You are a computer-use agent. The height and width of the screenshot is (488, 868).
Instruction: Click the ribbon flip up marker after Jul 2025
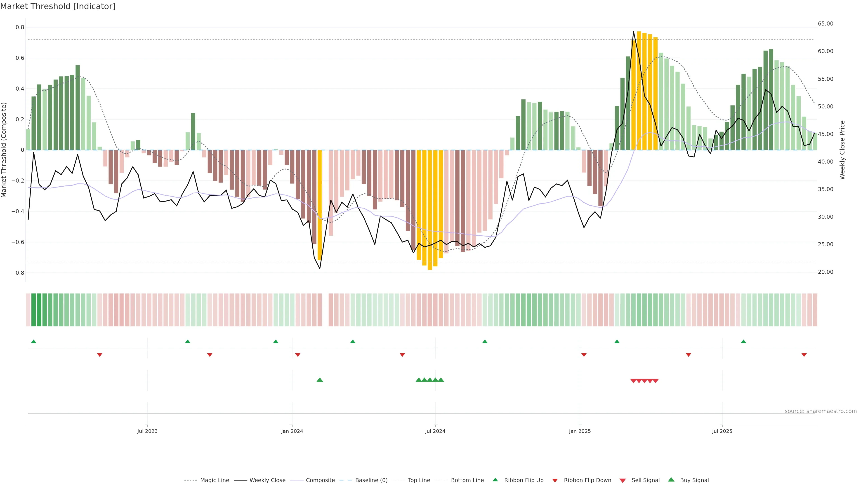click(x=743, y=342)
